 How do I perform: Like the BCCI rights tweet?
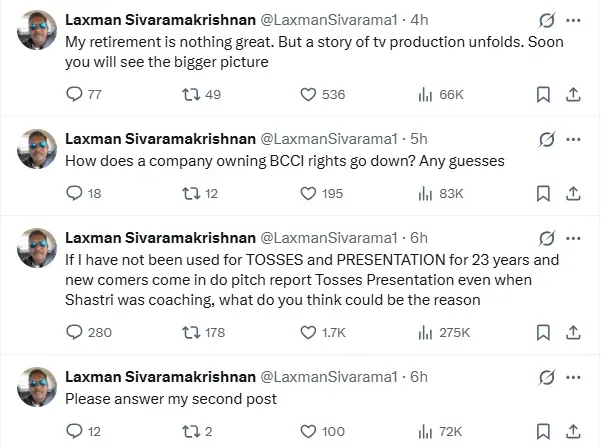pyautogui.click(x=309, y=193)
